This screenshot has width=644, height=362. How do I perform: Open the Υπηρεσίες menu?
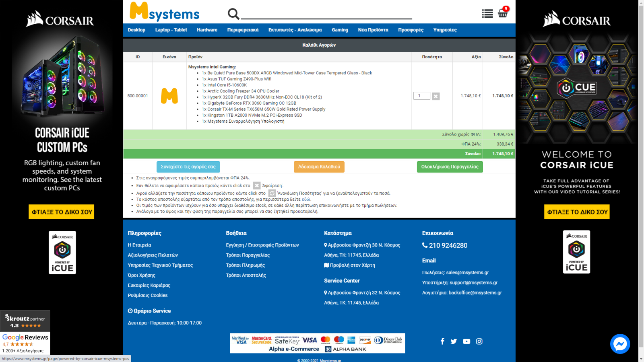pos(445,30)
